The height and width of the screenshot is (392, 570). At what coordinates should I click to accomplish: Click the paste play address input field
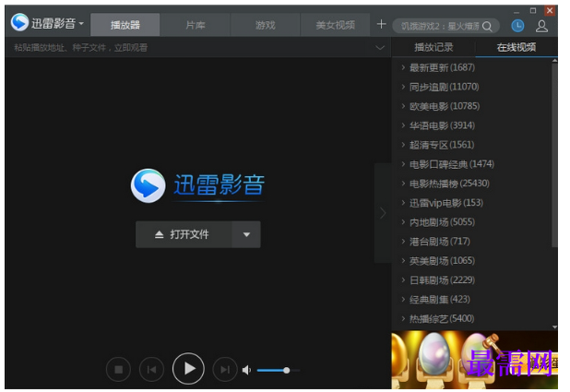point(189,47)
